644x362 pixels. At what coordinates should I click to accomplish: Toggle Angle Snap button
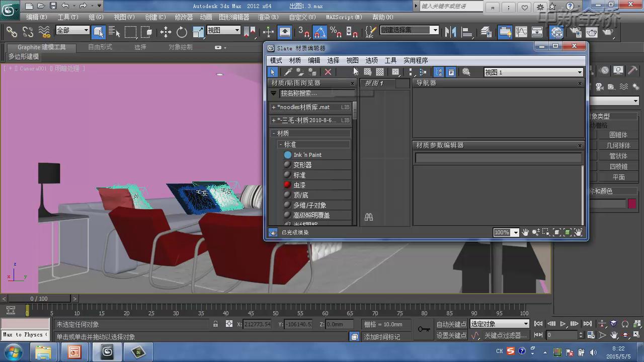coord(320,32)
